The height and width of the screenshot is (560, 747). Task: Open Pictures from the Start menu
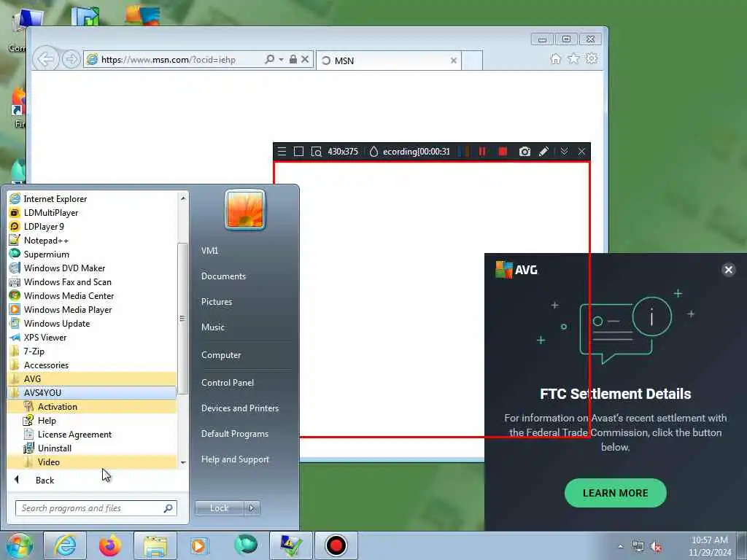[217, 301]
